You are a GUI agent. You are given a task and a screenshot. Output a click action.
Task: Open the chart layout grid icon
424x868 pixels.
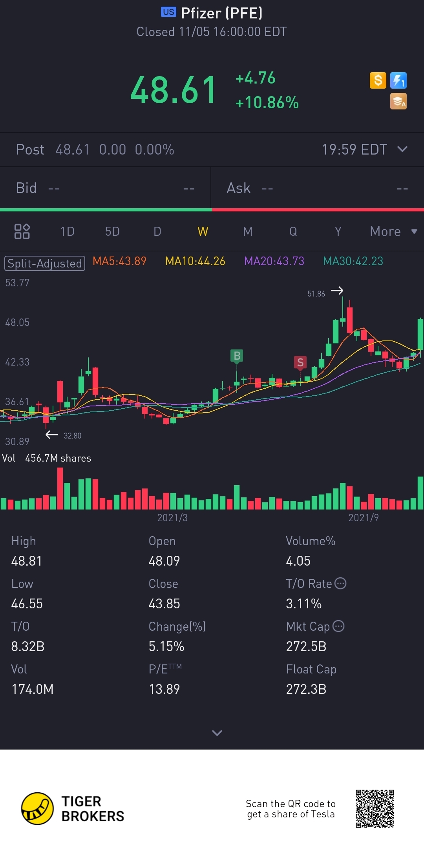22,231
